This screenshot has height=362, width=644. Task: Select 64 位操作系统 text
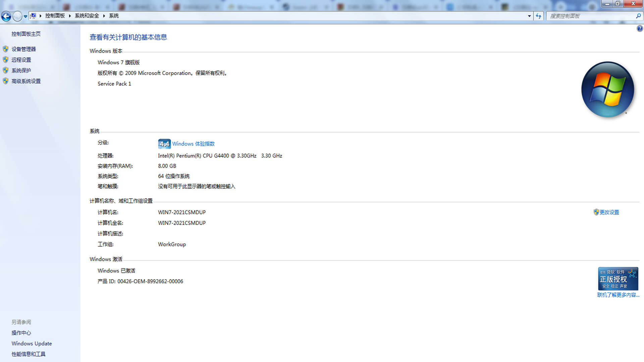click(x=174, y=176)
